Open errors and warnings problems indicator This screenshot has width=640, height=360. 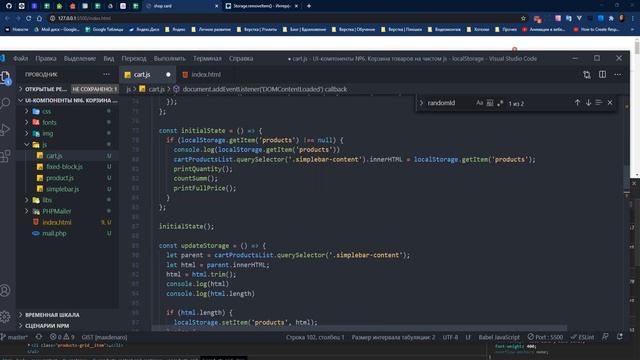62,337
